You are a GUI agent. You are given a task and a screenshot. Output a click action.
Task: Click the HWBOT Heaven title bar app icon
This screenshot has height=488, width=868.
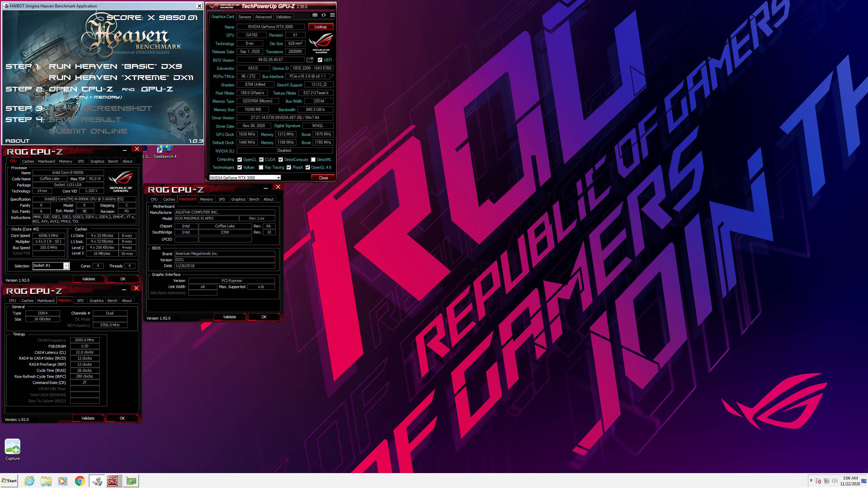click(x=6, y=6)
